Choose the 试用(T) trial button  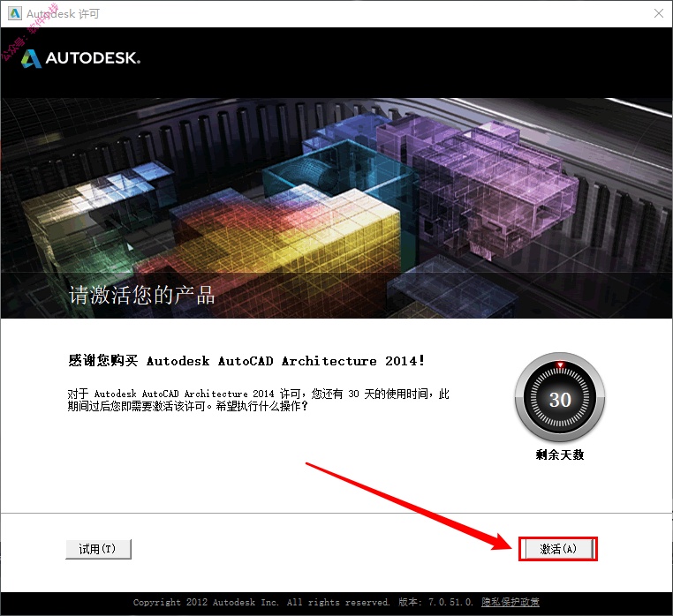point(98,549)
